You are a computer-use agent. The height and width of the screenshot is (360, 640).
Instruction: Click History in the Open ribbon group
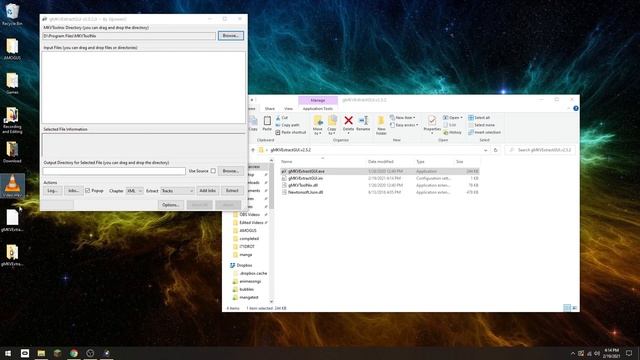[452, 132]
